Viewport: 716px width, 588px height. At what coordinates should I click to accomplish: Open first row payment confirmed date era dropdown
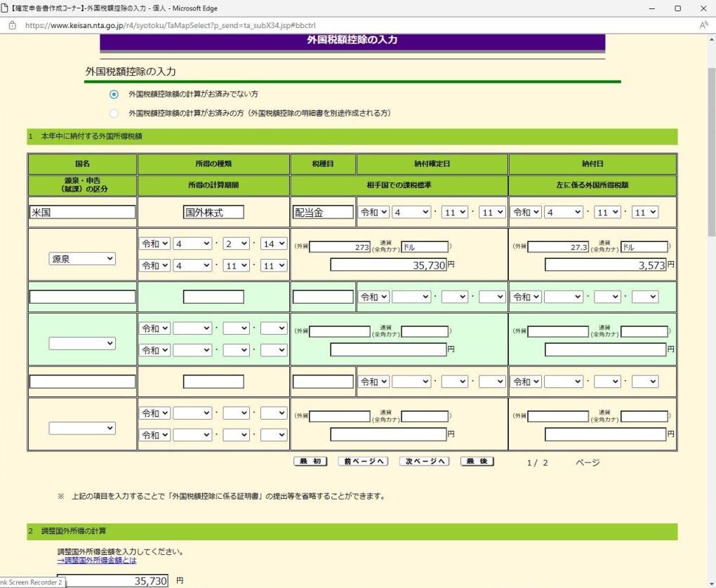[x=374, y=213]
